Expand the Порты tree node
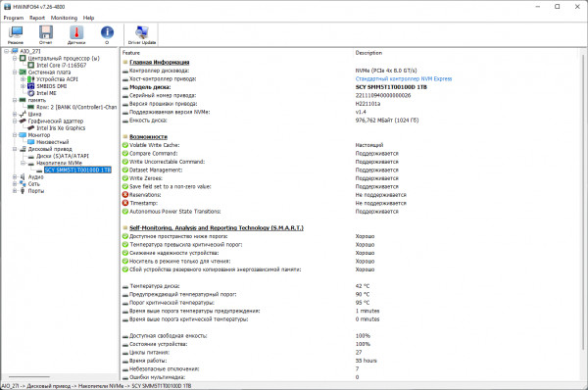This screenshot has width=588, height=390. [x=15, y=190]
